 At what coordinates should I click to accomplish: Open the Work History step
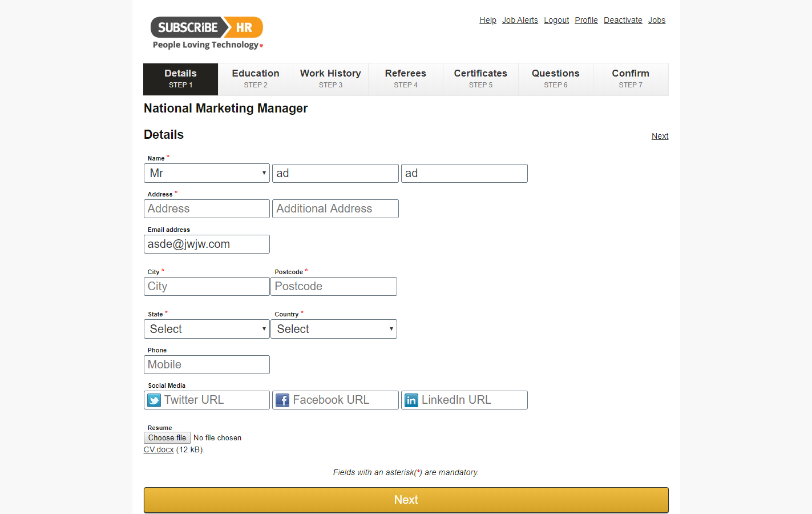330,79
